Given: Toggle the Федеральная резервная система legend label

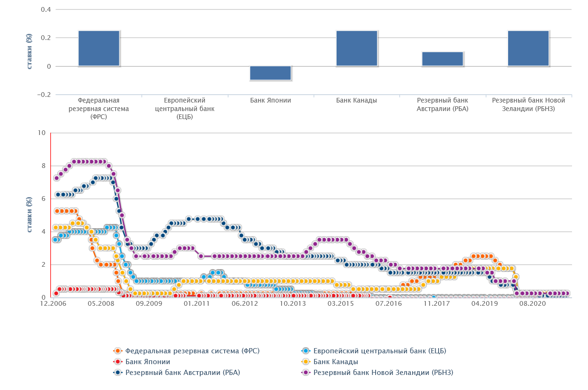Looking at the screenshot, I should point(192,351).
